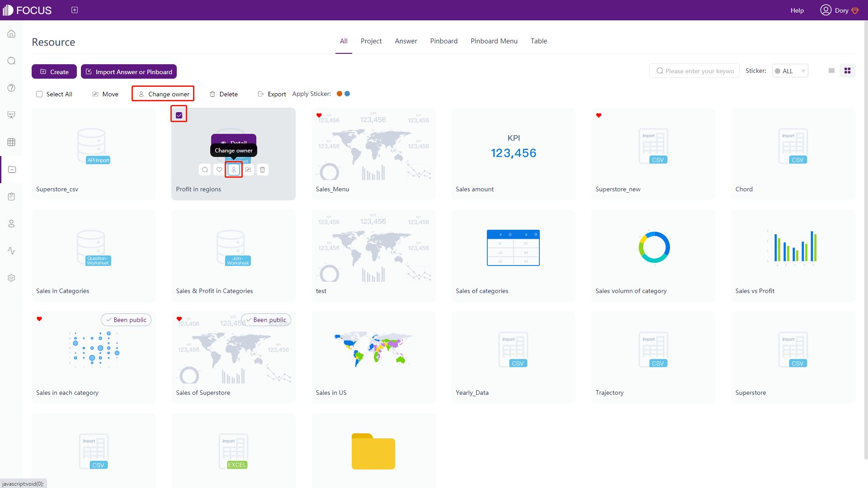The width and height of the screenshot is (868, 488).
Task: Switch to the Pinboard tab
Action: (x=443, y=41)
